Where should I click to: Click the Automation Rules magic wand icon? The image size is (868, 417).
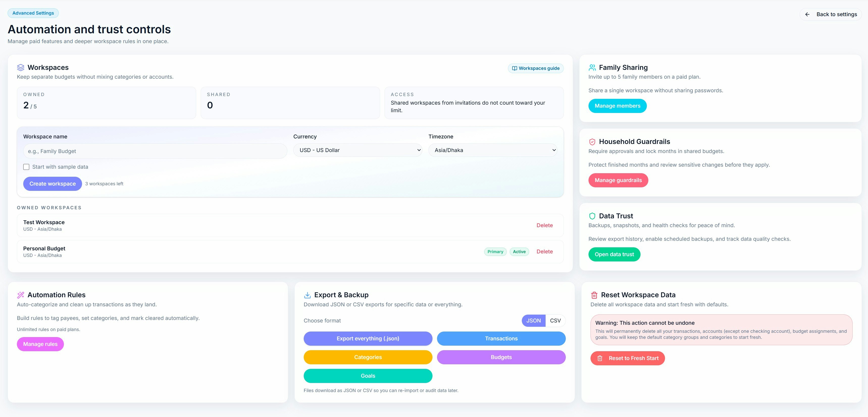pyautogui.click(x=21, y=294)
